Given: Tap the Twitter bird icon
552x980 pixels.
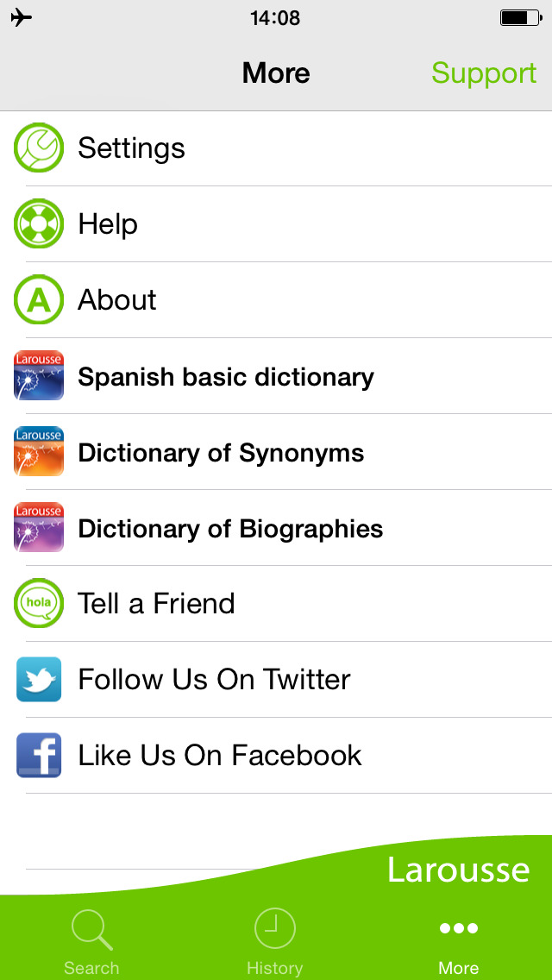Looking at the screenshot, I should pyautogui.click(x=39, y=680).
